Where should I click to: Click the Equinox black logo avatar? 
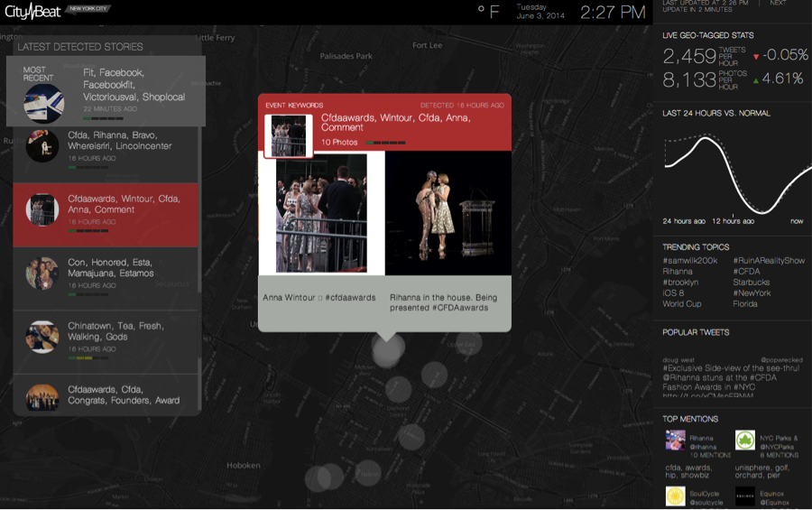[x=745, y=496]
